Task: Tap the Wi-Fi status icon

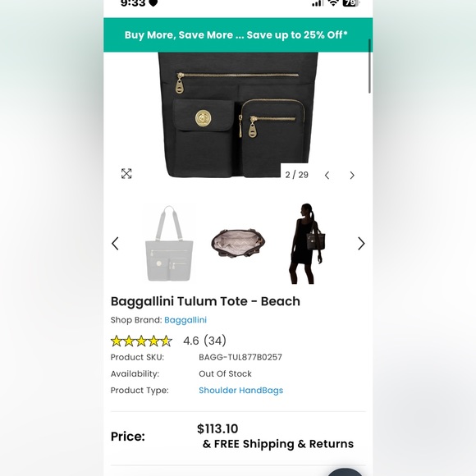Action: coord(333,3)
